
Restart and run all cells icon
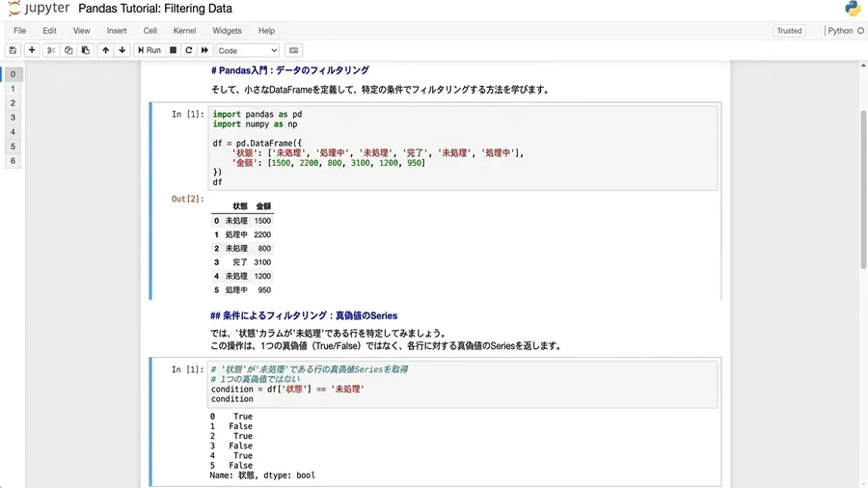pyautogui.click(x=204, y=50)
